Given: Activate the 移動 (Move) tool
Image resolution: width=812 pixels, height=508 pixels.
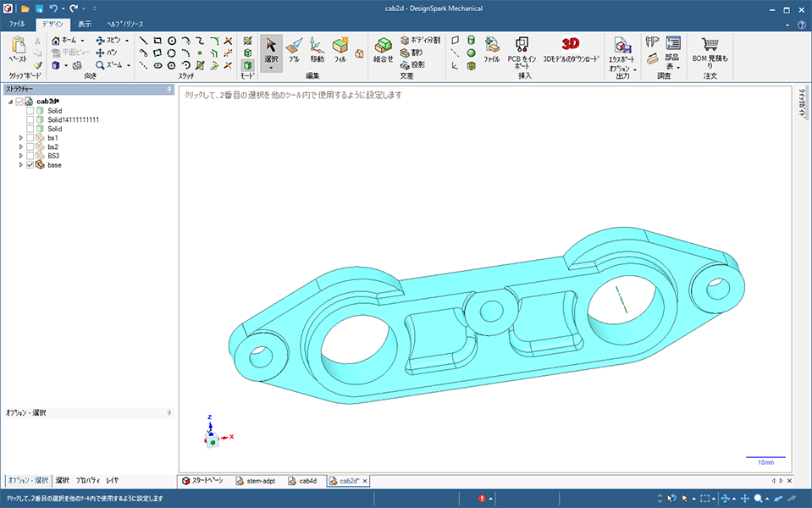Looking at the screenshot, I should pyautogui.click(x=317, y=49).
